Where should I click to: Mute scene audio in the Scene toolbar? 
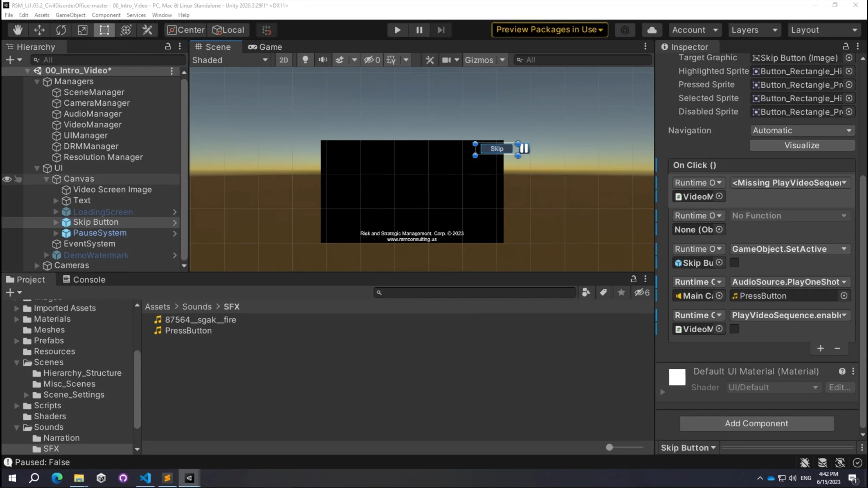[x=322, y=60]
